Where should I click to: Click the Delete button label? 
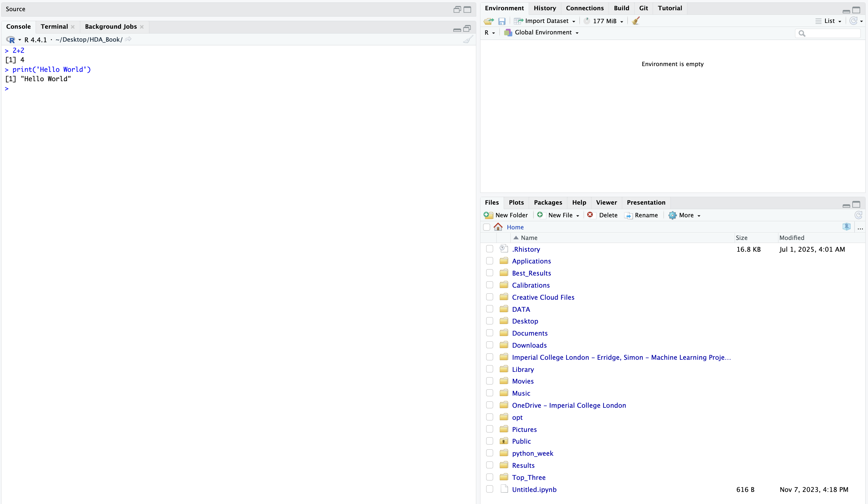608,215
